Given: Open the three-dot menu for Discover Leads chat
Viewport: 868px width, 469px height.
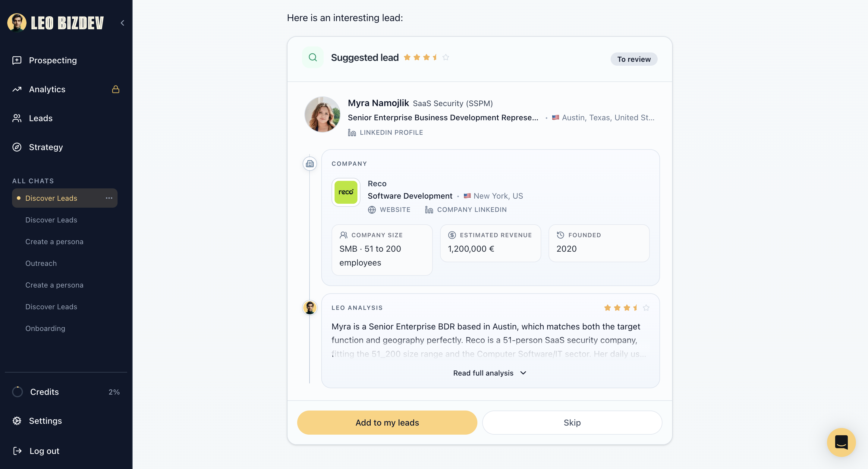Looking at the screenshot, I should [109, 198].
